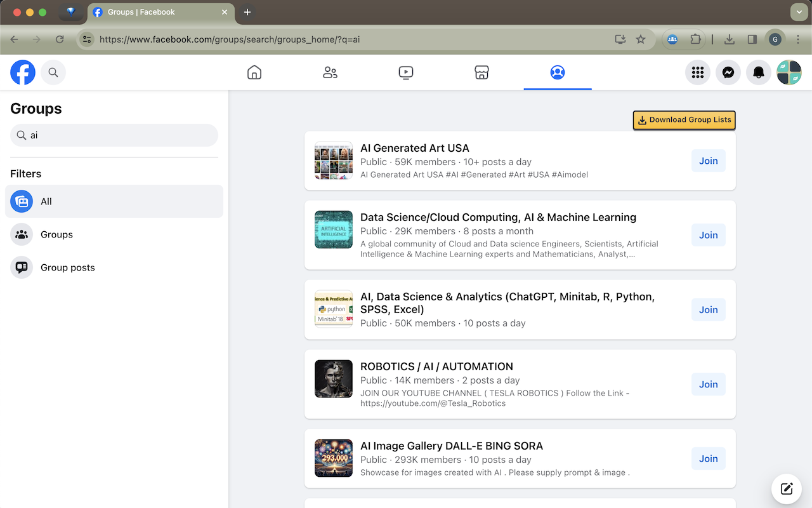
Task: Click the install app icon in address bar
Action: click(x=620, y=39)
